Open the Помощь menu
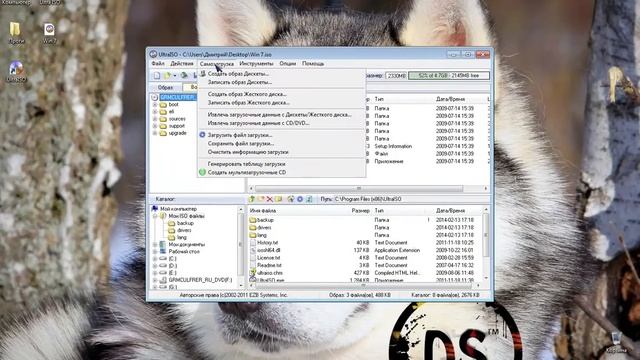This screenshot has height=360, width=640. [x=313, y=64]
